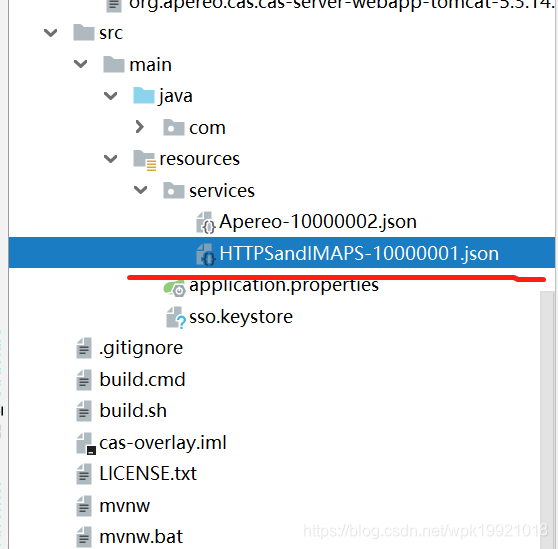Image resolution: width=558 pixels, height=549 pixels.
Task: Select build.cmd file name
Action: point(142,380)
